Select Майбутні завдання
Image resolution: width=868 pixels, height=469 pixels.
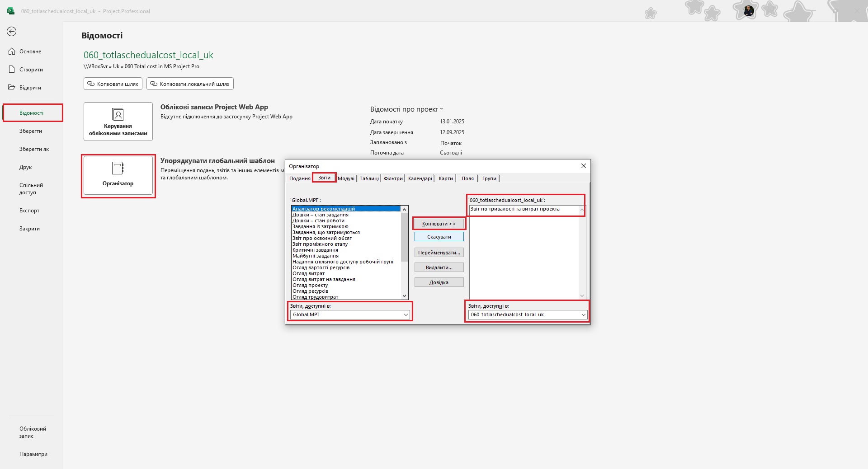tap(346, 256)
